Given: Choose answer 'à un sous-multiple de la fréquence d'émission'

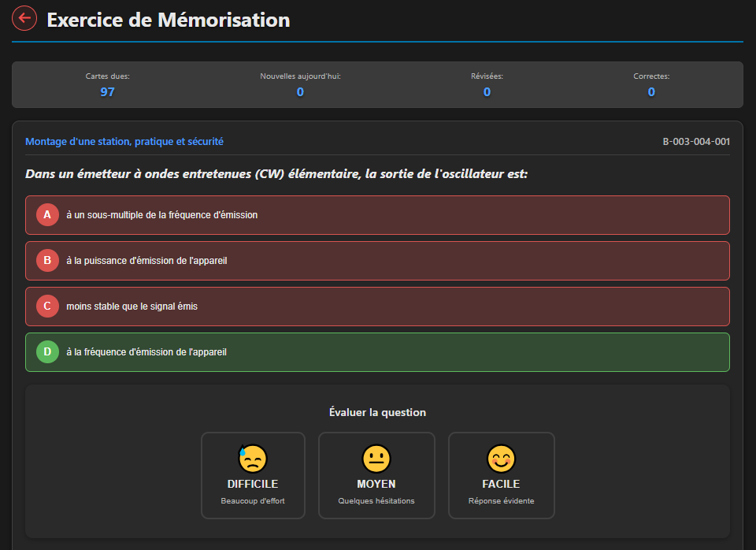Looking at the screenshot, I should pos(377,215).
